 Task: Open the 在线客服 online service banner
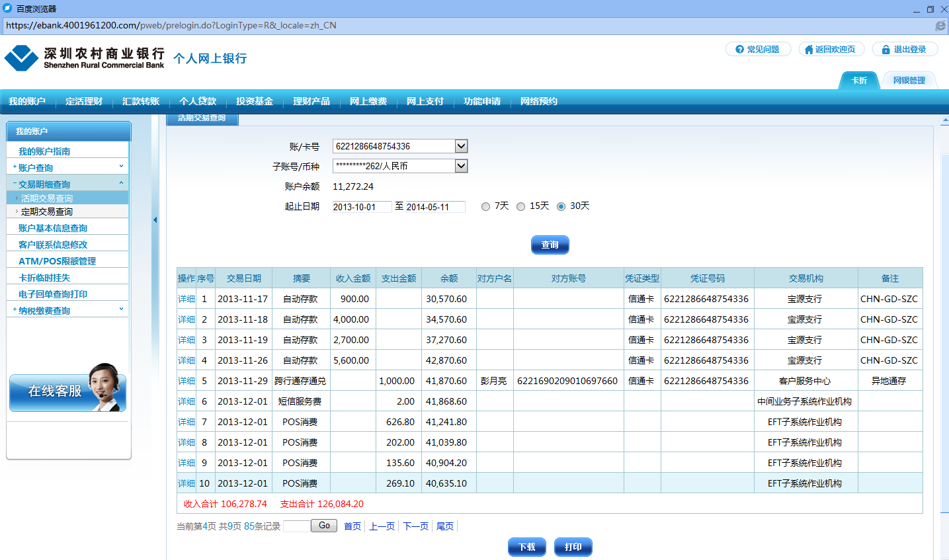[x=67, y=391]
